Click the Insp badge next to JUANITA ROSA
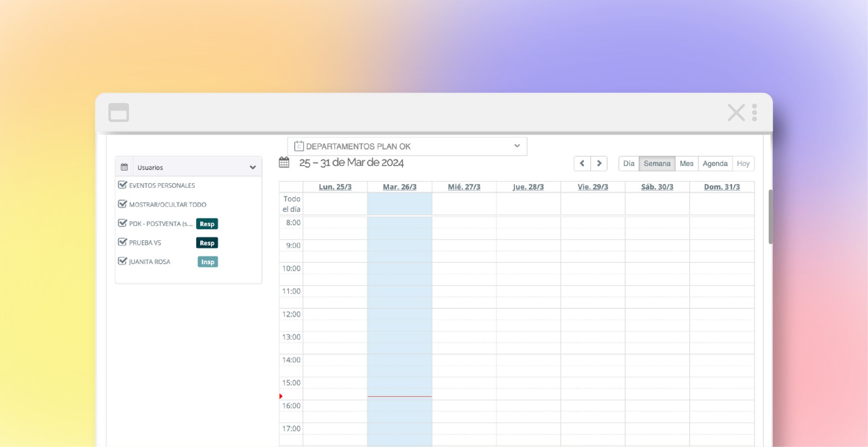Viewport: 868px width, 447px height. tap(207, 262)
